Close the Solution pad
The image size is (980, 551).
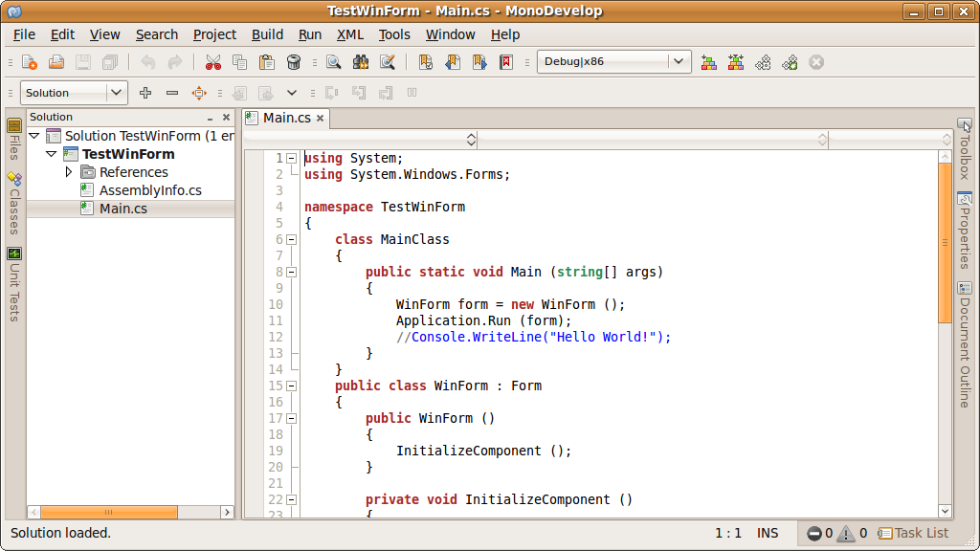click(x=226, y=118)
